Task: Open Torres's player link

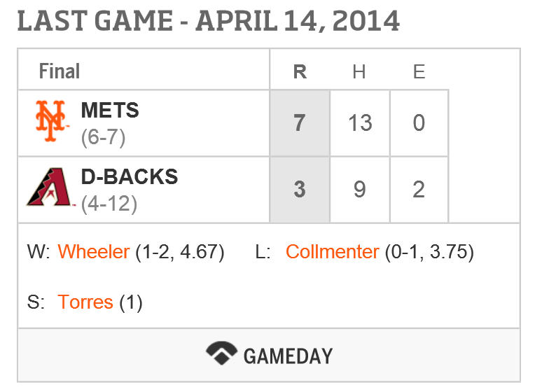Action: tap(85, 302)
